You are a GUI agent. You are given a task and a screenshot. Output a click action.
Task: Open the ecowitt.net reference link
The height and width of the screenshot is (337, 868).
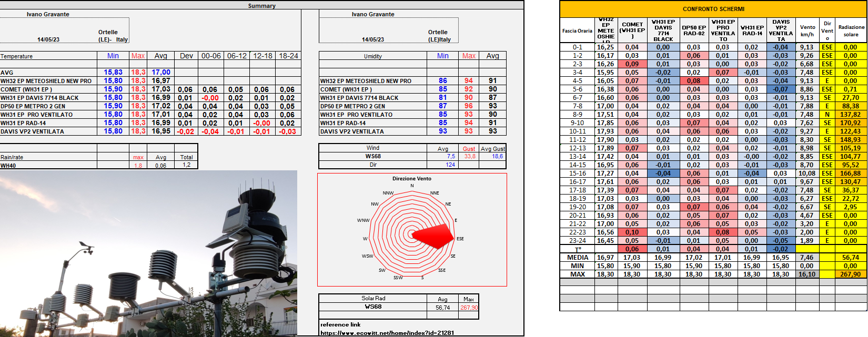(387, 332)
